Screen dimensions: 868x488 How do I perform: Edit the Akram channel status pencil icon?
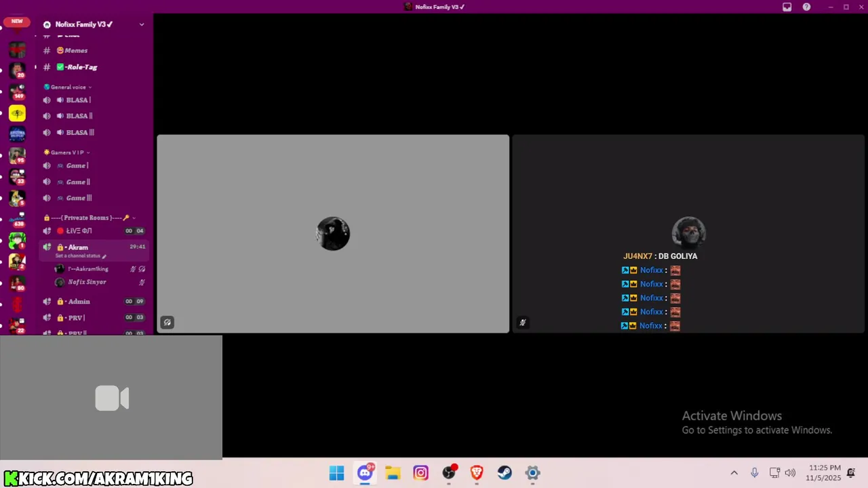tap(104, 256)
